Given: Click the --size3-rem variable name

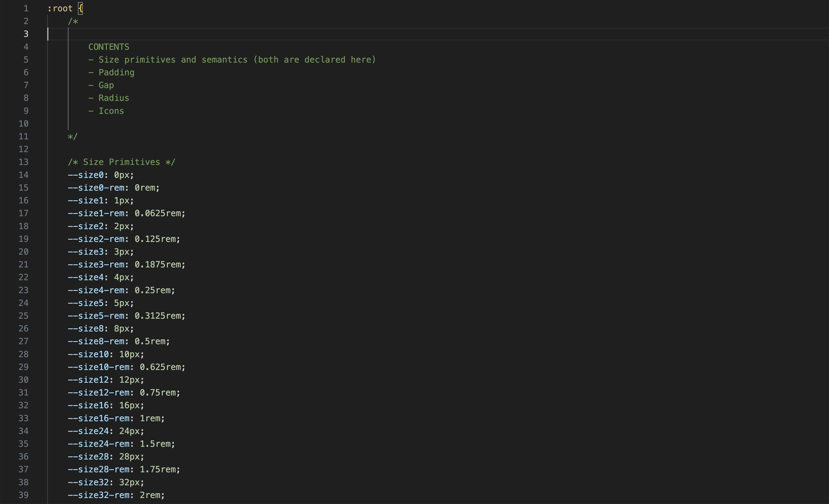Looking at the screenshot, I should click(96, 265).
